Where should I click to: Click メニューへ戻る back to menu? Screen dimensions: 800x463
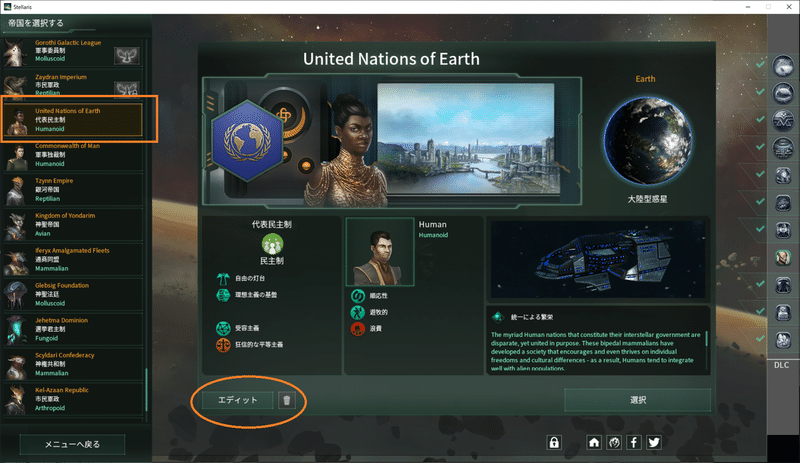(x=72, y=445)
